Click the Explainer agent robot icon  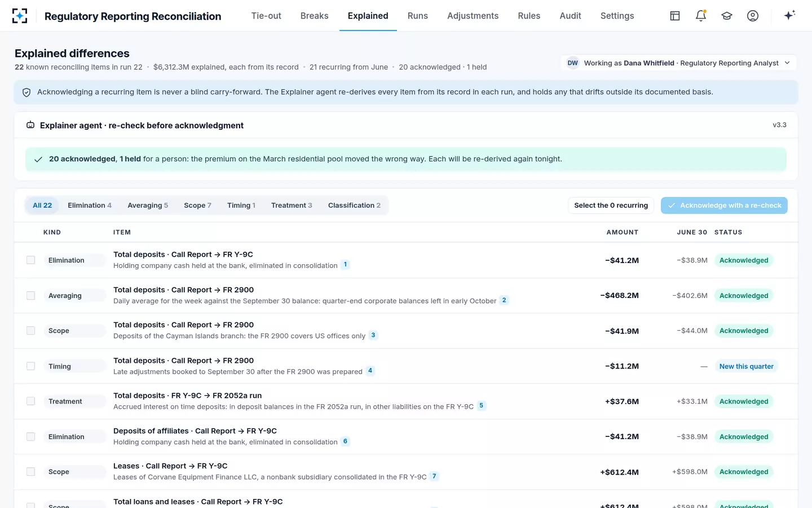tap(30, 125)
